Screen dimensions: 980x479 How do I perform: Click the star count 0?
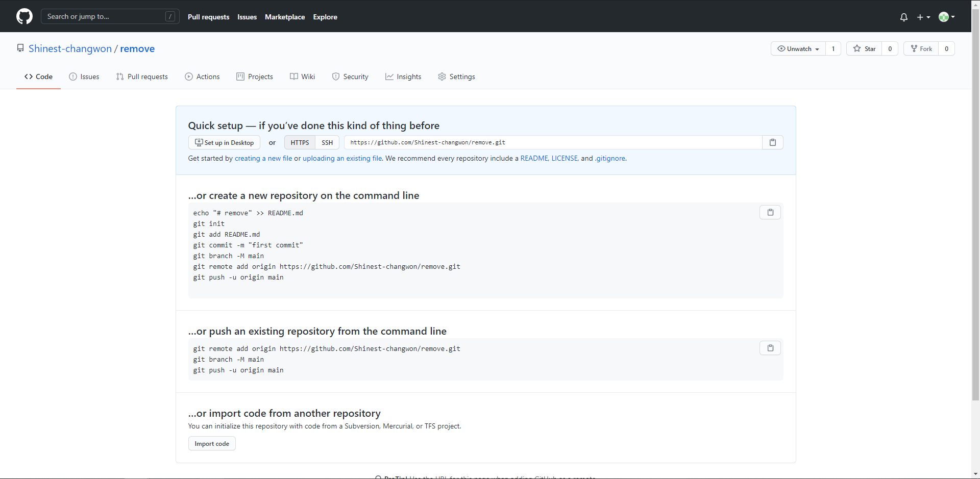coord(890,48)
